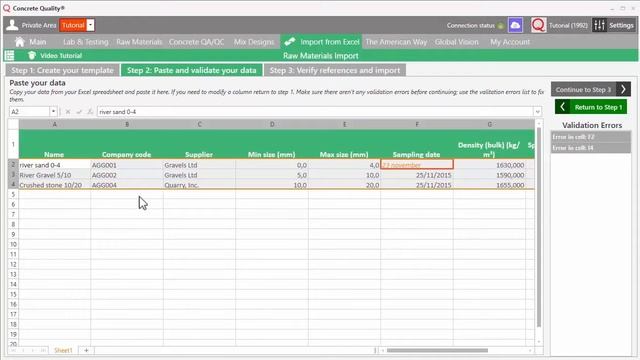This screenshot has width=640, height=360.
Task: Open the Mix Designs menu
Action: click(x=254, y=42)
